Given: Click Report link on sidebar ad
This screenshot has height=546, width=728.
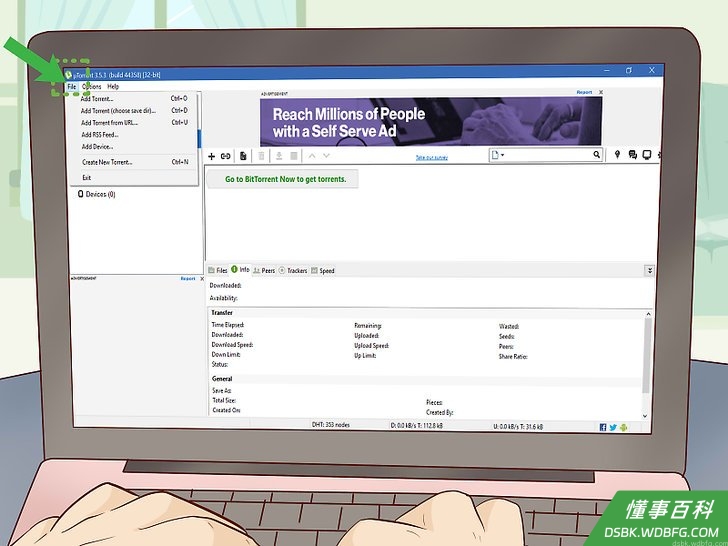Looking at the screenshot, I should coord(188,279).
